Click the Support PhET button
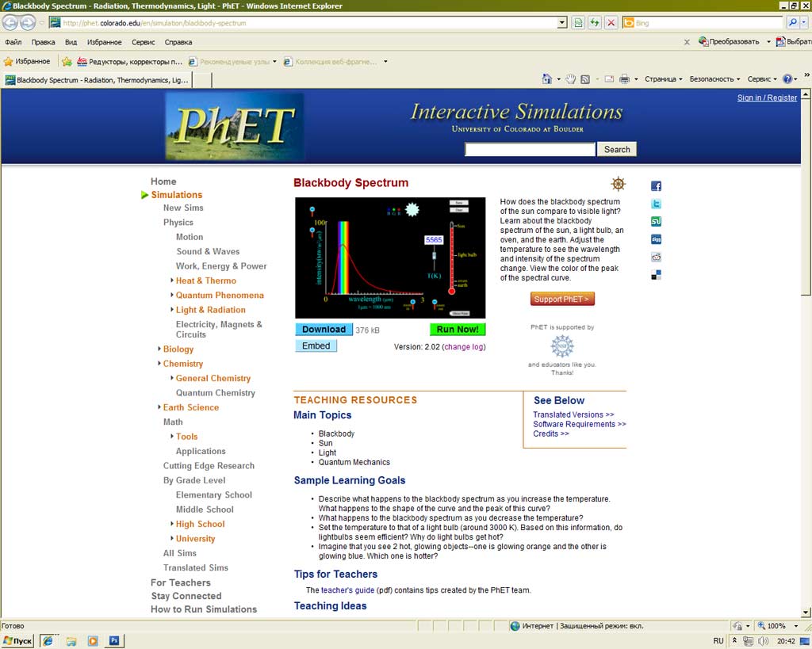 click(562, 299)
